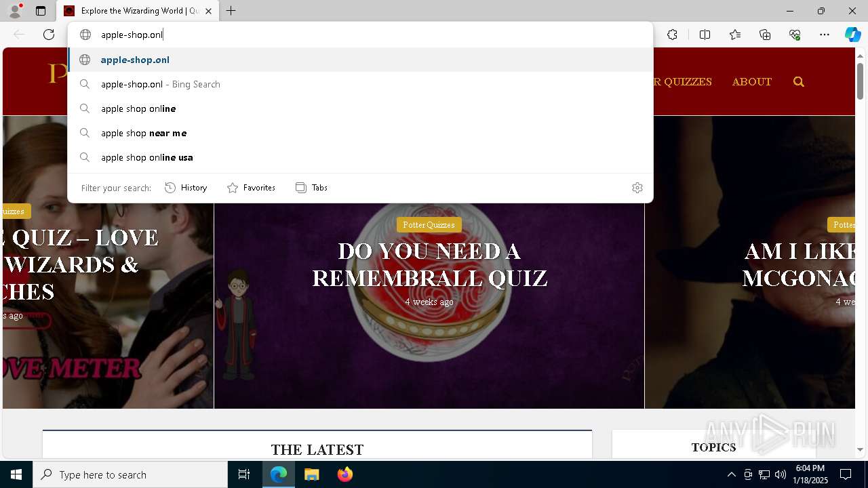The height and width of the screenshot is (488, 868).
Task: Open Firefox from the taskbar
Action: click(x=344, y=474)
